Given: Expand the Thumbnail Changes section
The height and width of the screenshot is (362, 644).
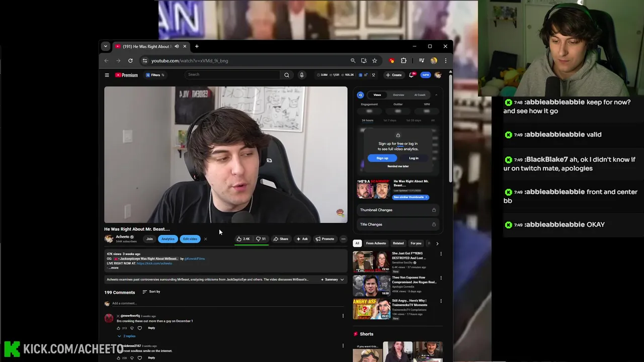Looking at the screenshot, I should pos(397,210).
